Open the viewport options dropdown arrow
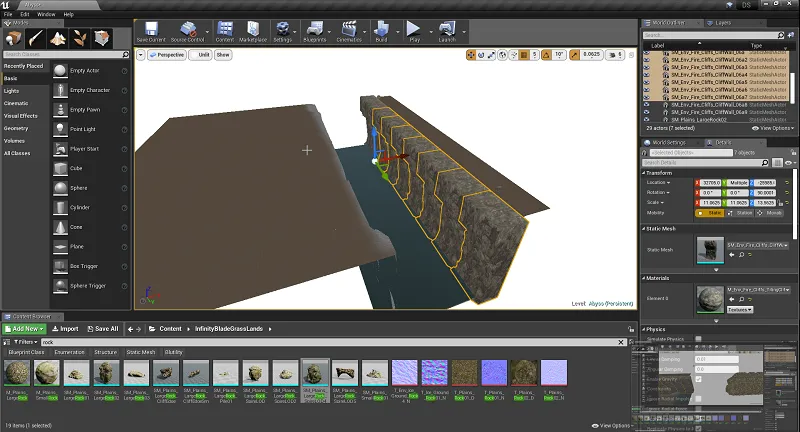Viewport: 800px width, 432px height. click(x=141, y=55)
